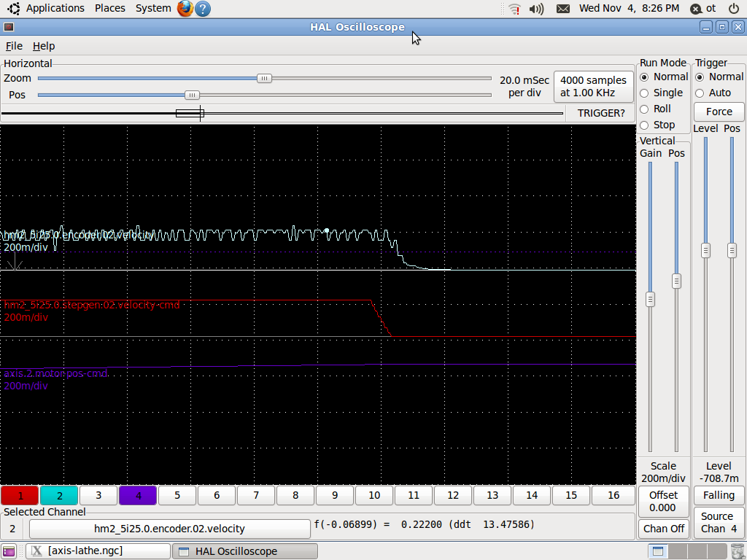Click the Chan Off button
The height and width of the screenshot is (560, 747).
coord(664,528)
